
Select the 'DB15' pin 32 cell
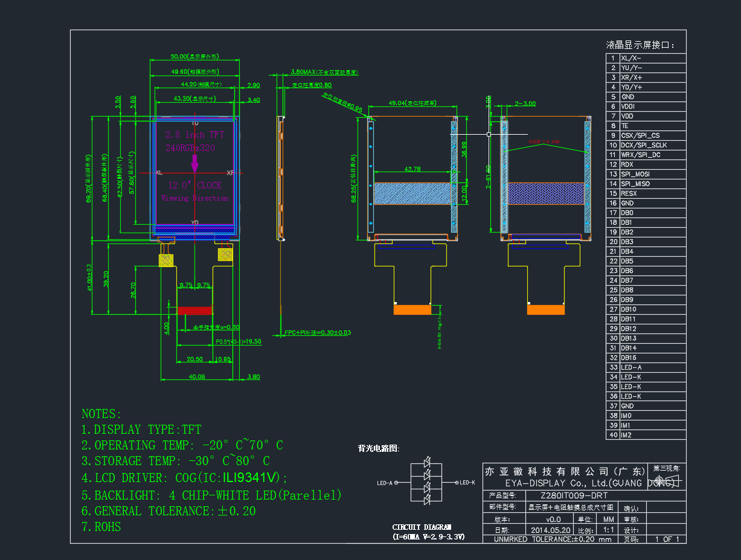(653, 358)
